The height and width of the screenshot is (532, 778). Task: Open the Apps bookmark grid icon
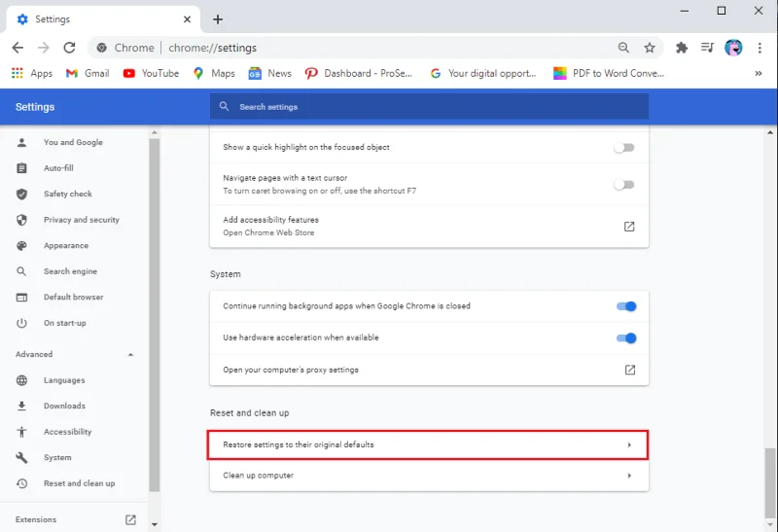[18, 74]
